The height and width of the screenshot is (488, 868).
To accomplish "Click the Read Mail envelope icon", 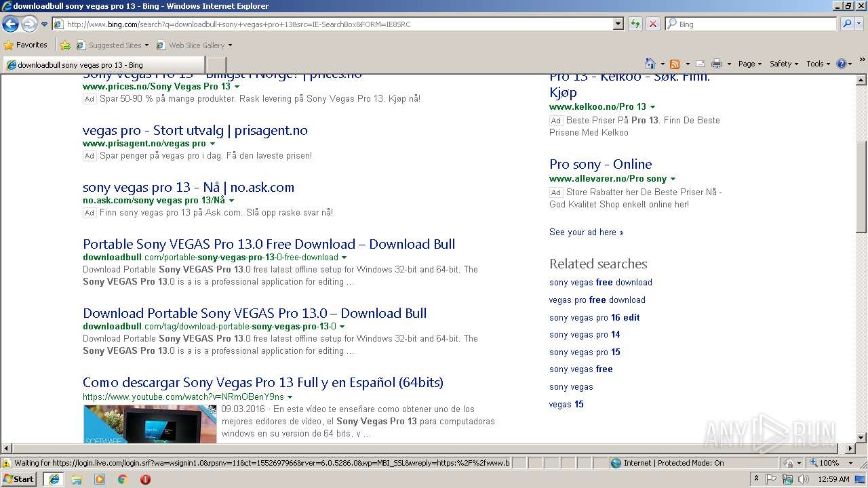I will 701,64.
